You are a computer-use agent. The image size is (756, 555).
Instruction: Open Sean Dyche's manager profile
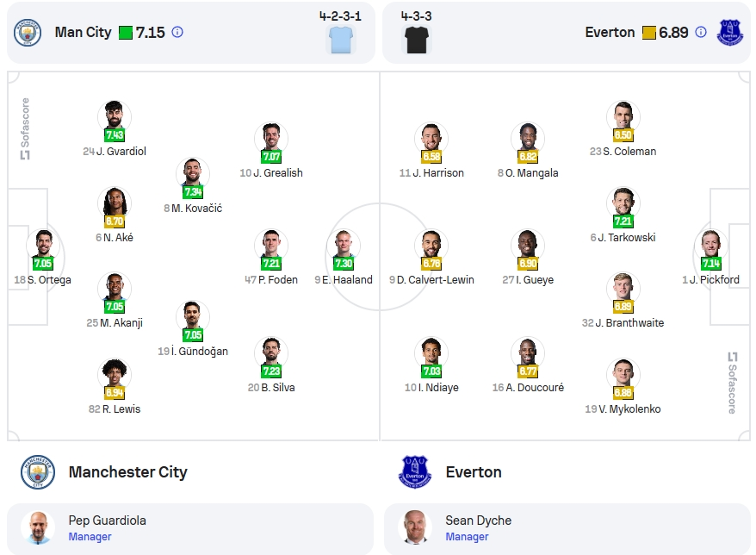tap(567, 528)
